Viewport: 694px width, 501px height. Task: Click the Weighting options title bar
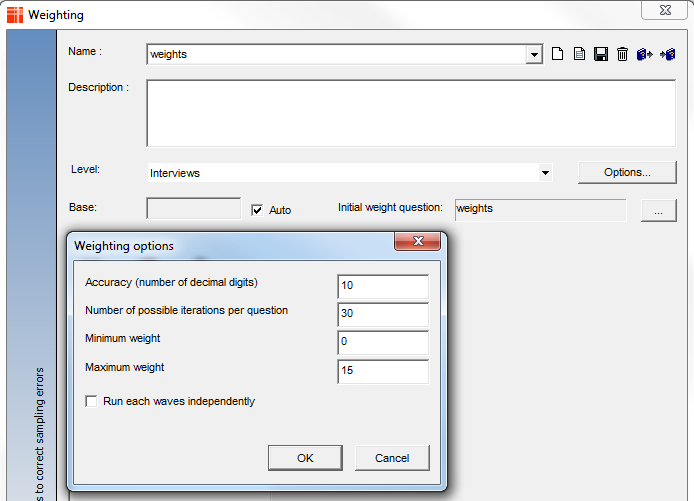[230, 246]
